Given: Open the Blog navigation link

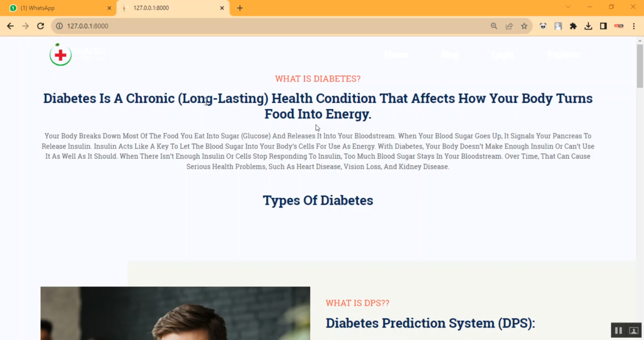Looking at the screenshot, I should [x=450, y=54].
